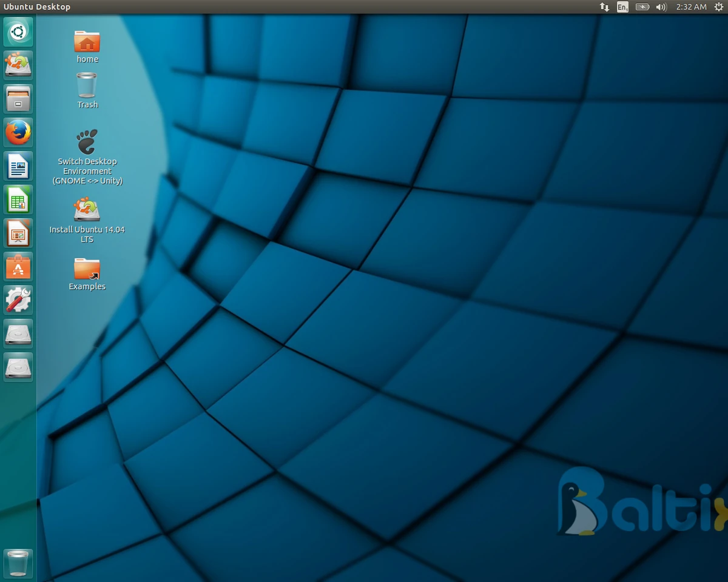Open System Settings from the launcher
Screen dimensions: 728x582
pyautogui.click(x=18, y=300)
